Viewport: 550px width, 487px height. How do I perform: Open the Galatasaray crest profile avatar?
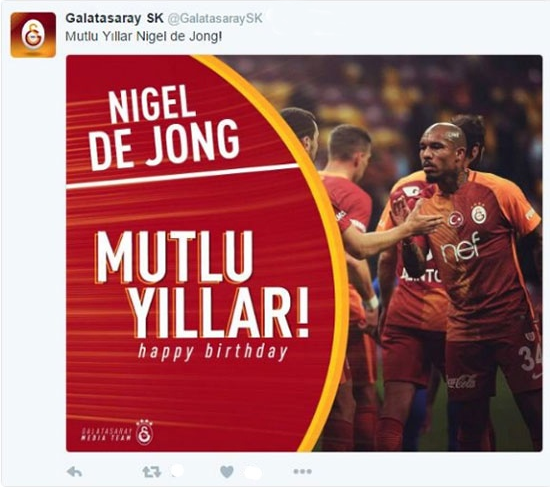point(33,35)
